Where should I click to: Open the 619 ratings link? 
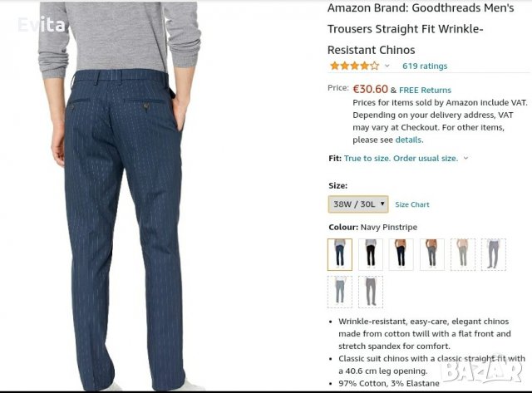coord(425,66)
